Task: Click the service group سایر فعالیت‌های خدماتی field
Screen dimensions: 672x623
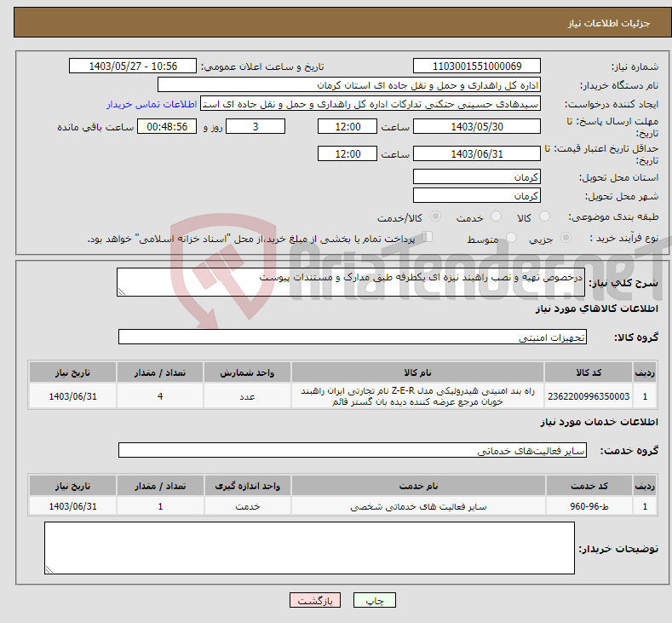Action: [353, 450]
